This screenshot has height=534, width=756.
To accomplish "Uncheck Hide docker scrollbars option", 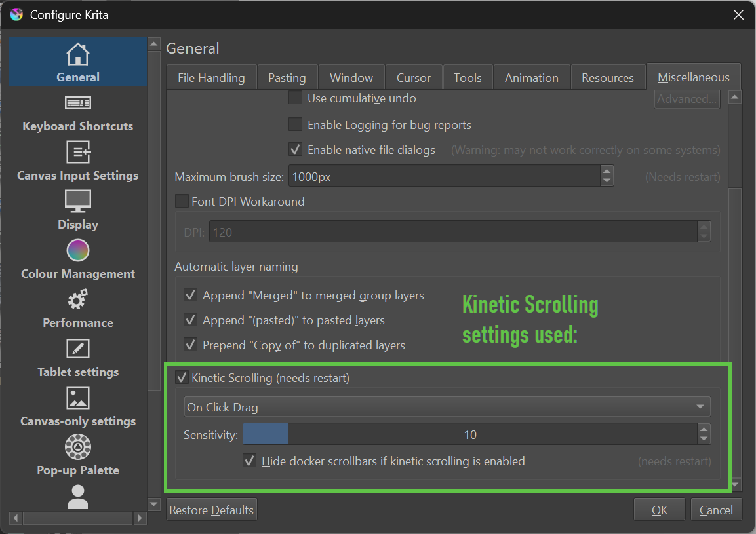I will [x=249, y=461].
